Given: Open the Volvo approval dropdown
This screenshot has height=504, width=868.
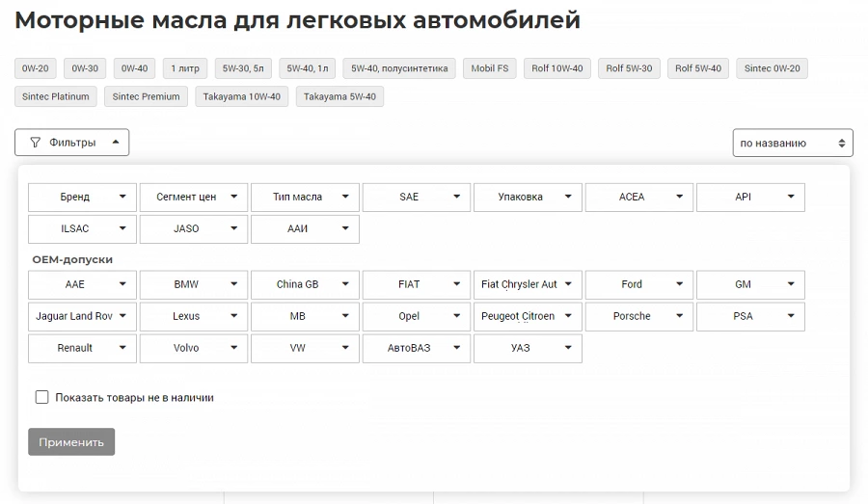Looking at the screenshot, I should tap(194, 349).
